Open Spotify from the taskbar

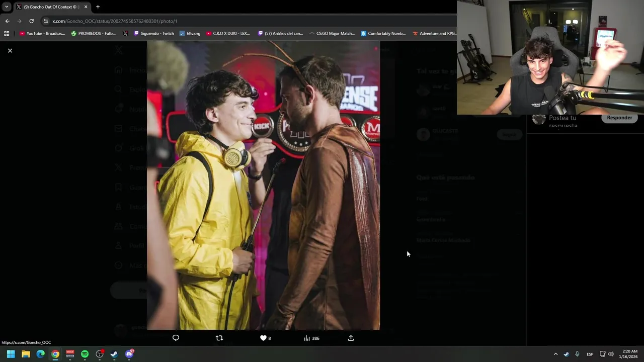click(85, 354)
